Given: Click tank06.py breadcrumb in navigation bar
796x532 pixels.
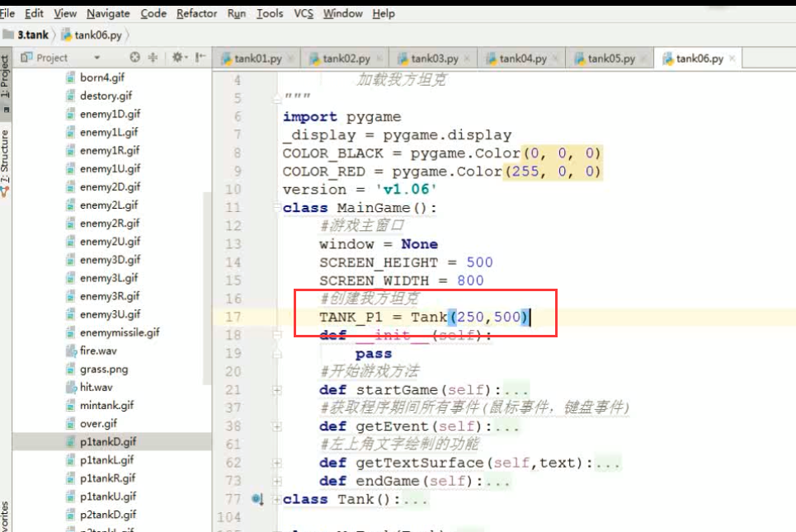Looking at the screenshot, I should (x=92, y=35).
